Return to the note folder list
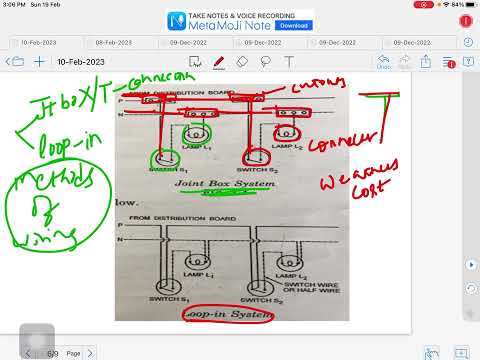This screenshot has height=360, width=480. click(x=15, y=62)
